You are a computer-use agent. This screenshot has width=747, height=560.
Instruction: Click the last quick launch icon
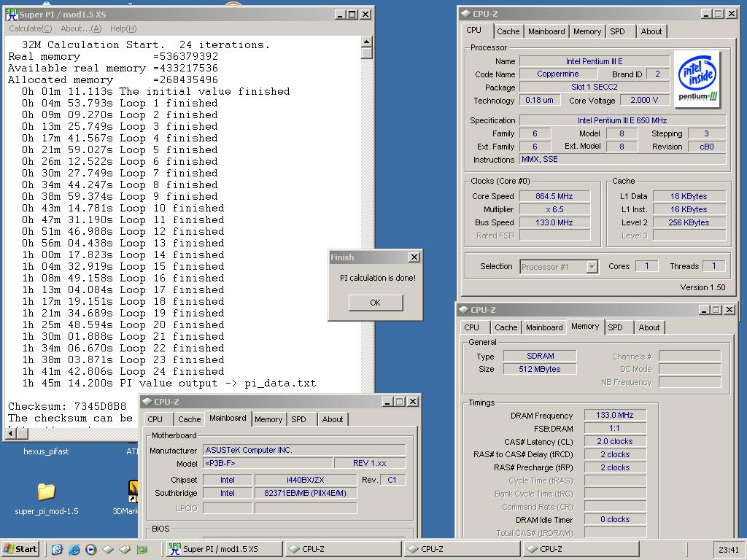pyautogui.click(x=142, y=549)
